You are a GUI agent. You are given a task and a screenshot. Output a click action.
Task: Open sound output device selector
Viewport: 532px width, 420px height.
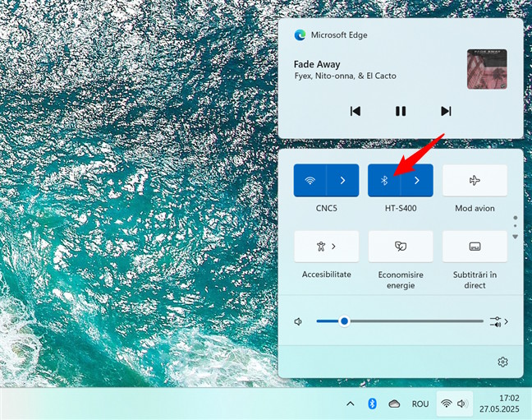coord(498,321)
